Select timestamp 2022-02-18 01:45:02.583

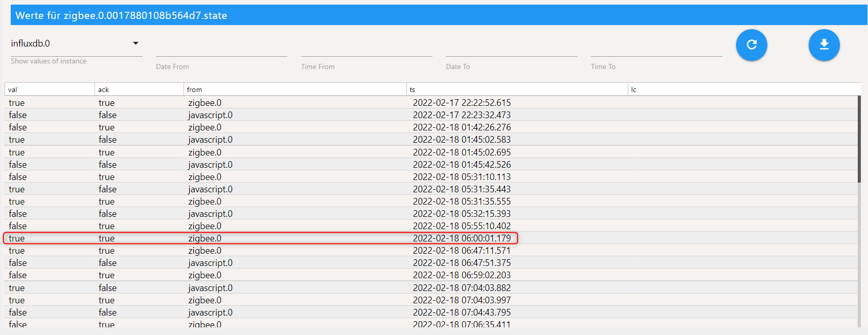[462, 140]
